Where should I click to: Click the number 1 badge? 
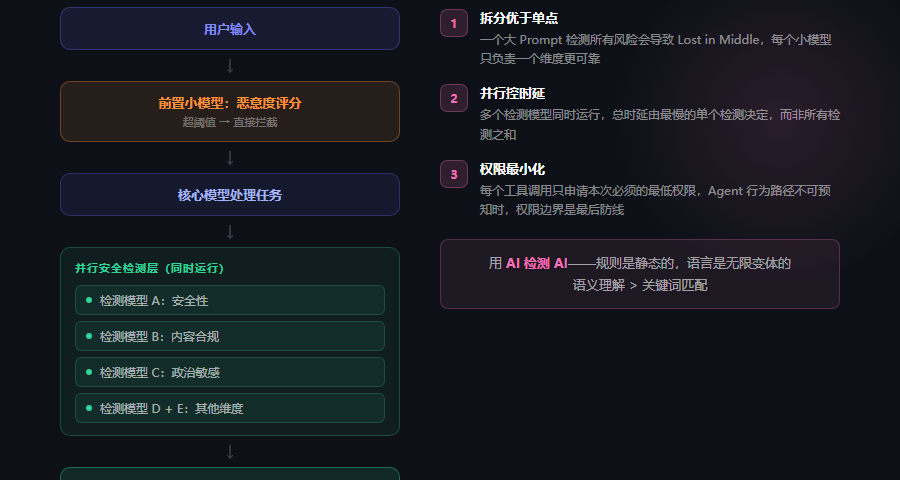coord(453,23)
